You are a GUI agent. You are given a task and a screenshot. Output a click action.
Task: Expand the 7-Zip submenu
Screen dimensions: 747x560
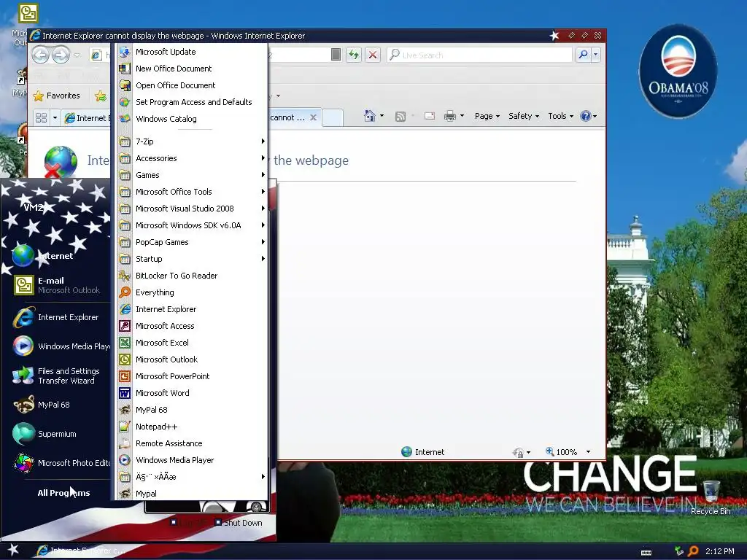(191, 141)
